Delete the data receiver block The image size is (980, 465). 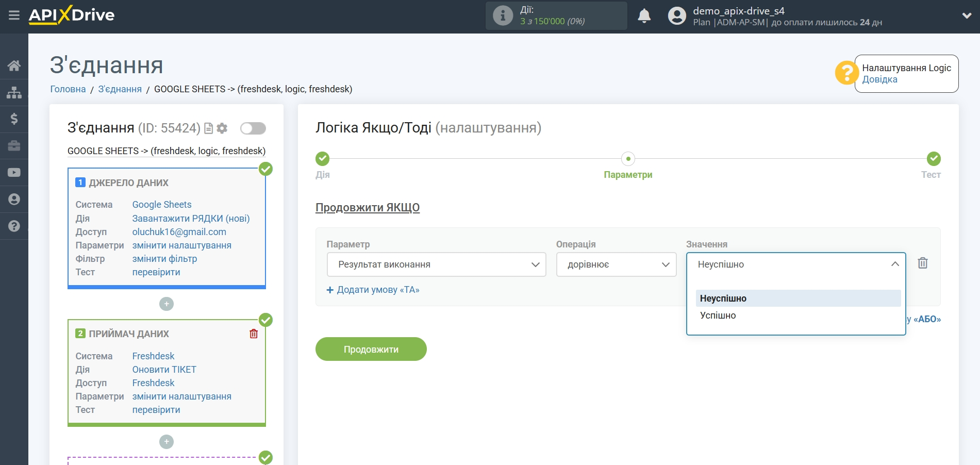254,334
